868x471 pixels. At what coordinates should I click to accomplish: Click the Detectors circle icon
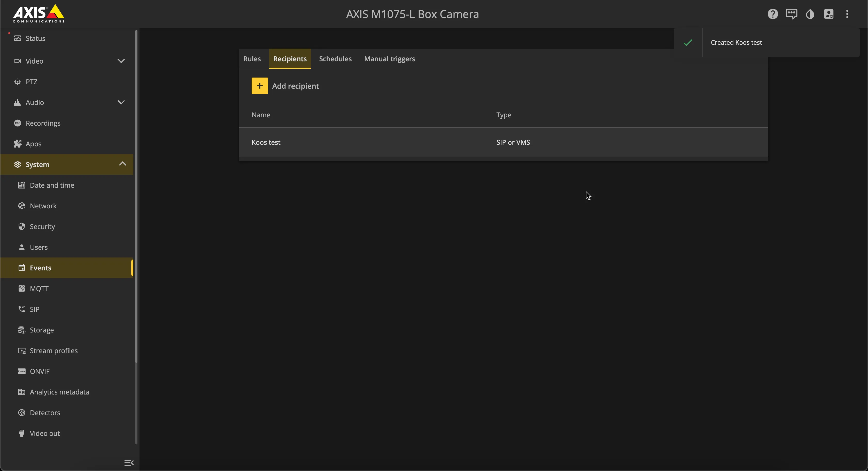(x=21, y=412)
